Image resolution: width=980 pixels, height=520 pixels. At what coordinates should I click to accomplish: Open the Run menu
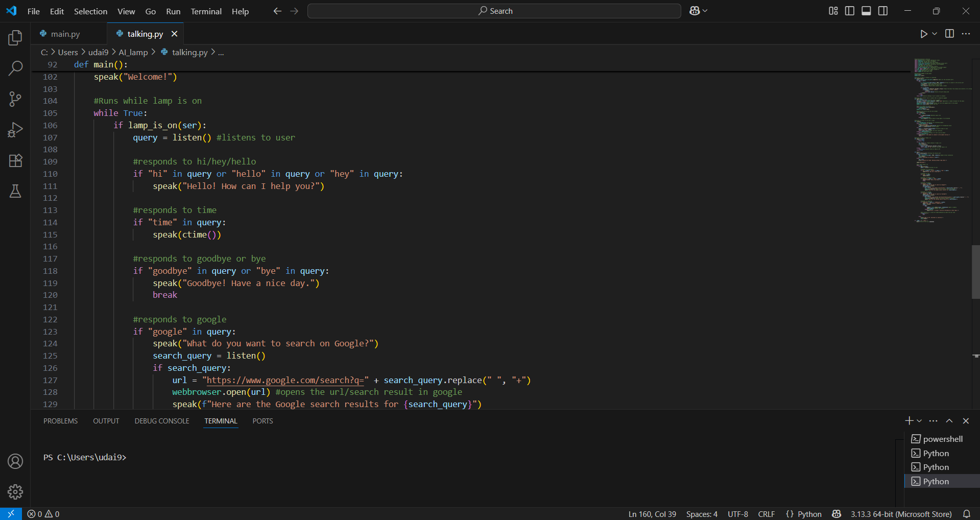pos(173,11)
